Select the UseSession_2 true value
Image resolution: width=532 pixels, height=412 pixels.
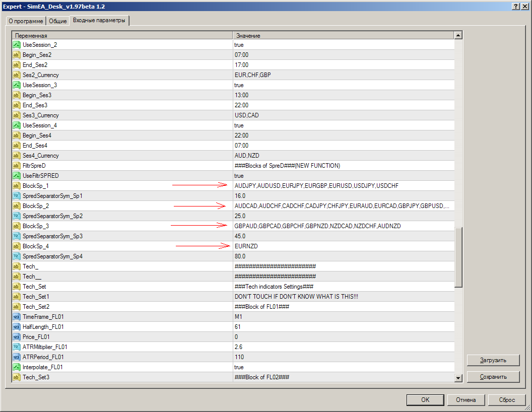[x=239, y=45]
